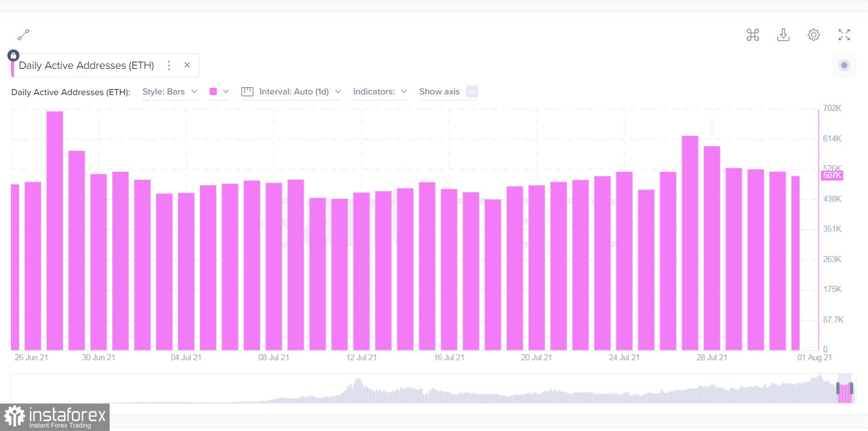The width and height of the screenshot is (868, 431).
Task: Open the three-dot menu for Daily Active Addresses
Action: (169, 65)
